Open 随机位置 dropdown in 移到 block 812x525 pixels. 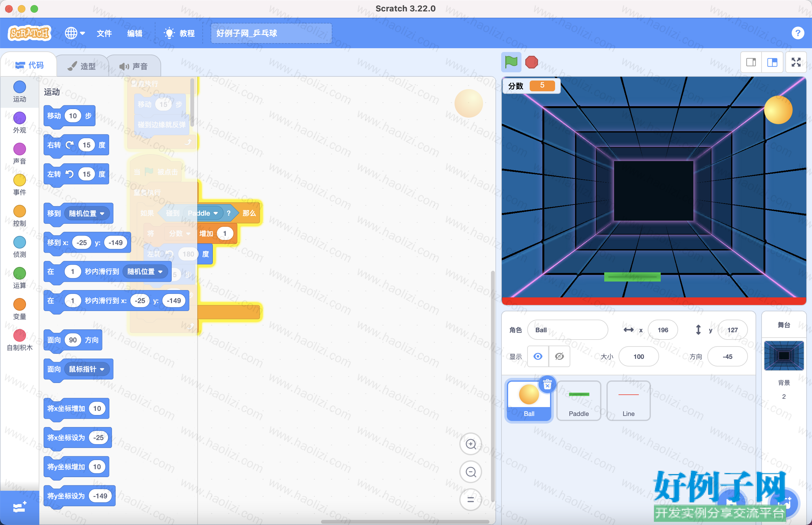[x=87, y=213]
